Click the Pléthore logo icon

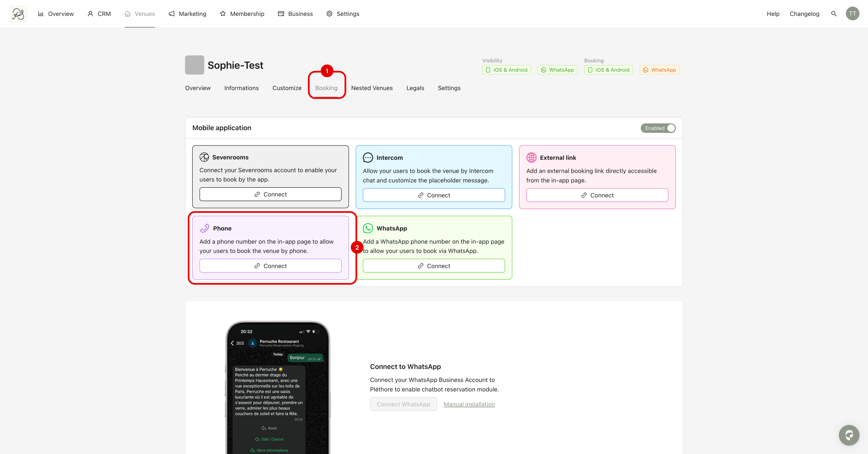pyautogui.click(x=18, y=14)
